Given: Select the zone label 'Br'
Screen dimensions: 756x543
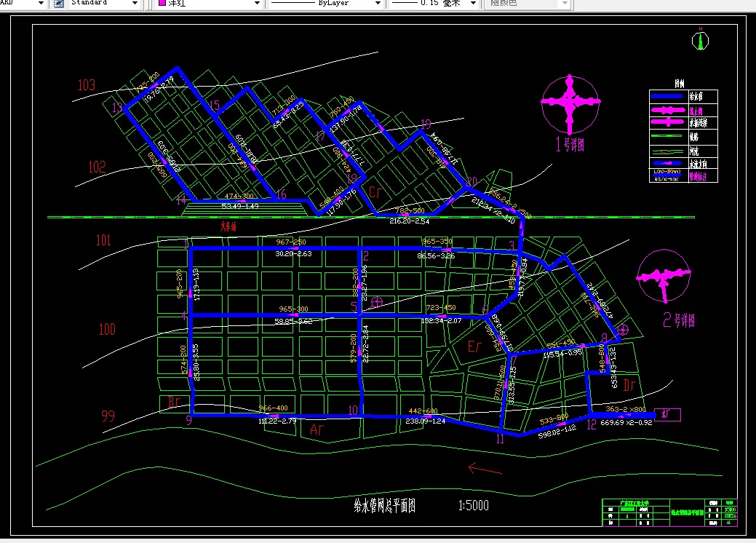Looking at the screenshot, I should point(175,402).
